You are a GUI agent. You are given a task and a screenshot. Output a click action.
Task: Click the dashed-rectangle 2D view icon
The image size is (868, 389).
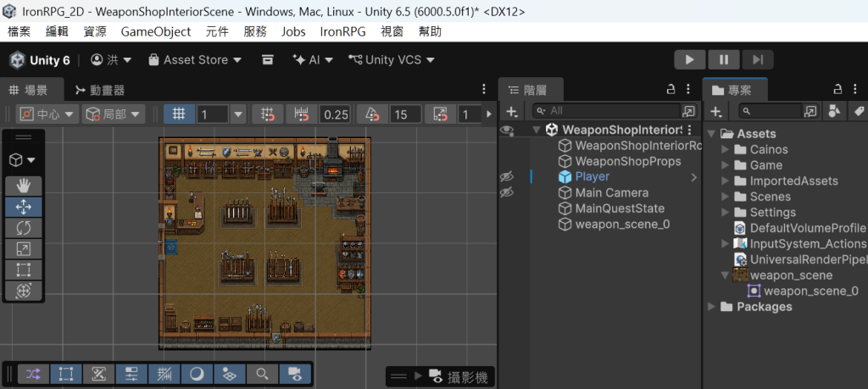(66, 374)
